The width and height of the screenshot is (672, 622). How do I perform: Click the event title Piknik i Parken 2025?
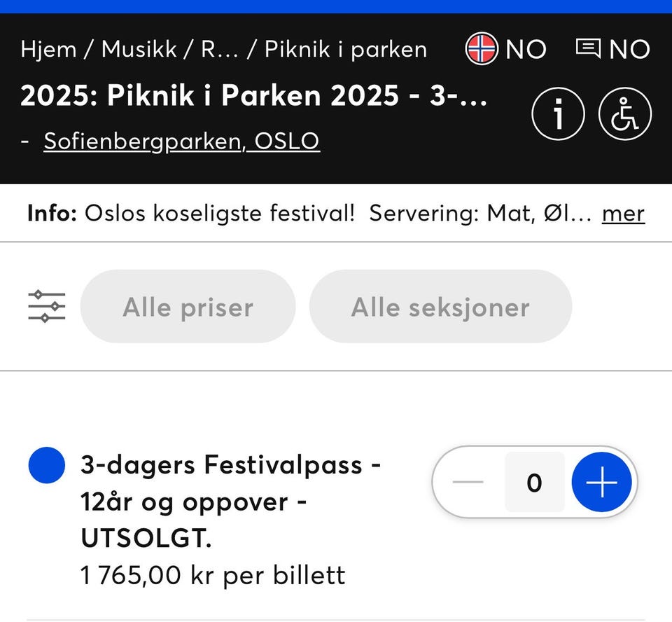click(253, 96)
